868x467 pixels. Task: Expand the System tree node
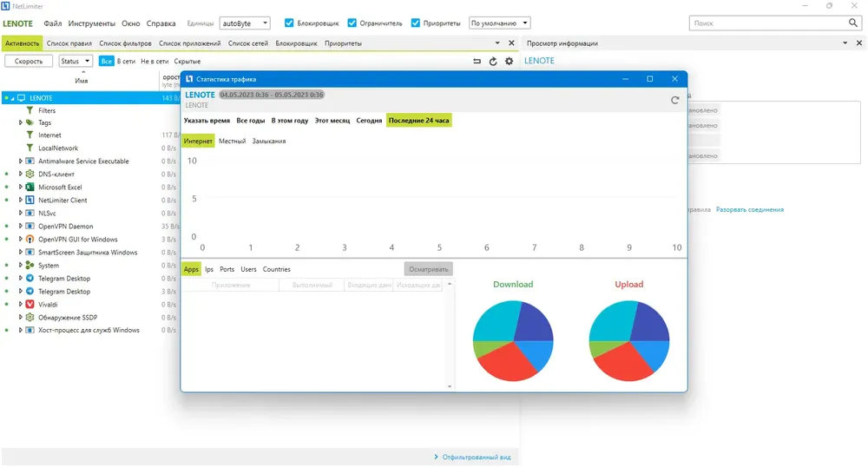21,265
